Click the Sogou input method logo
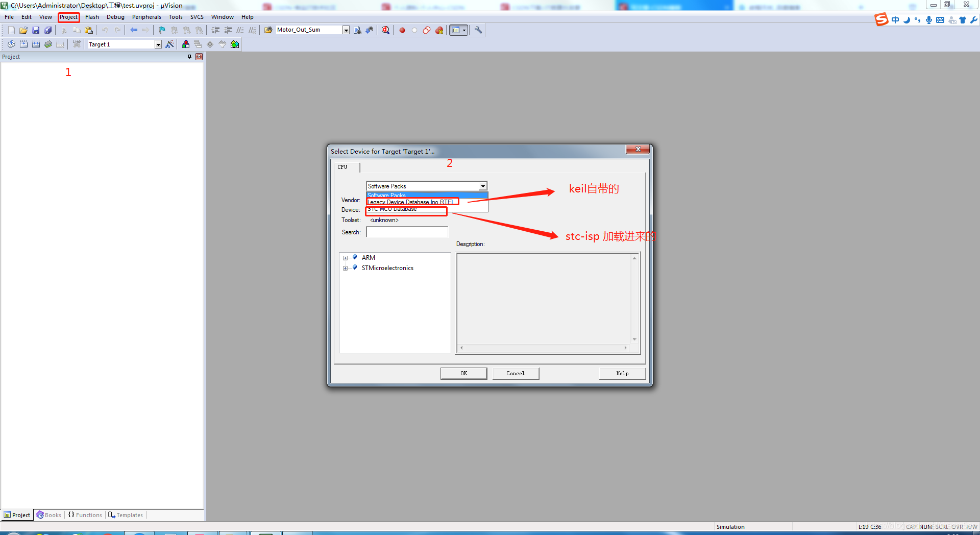Screen dimensions: 980x535 881,19
